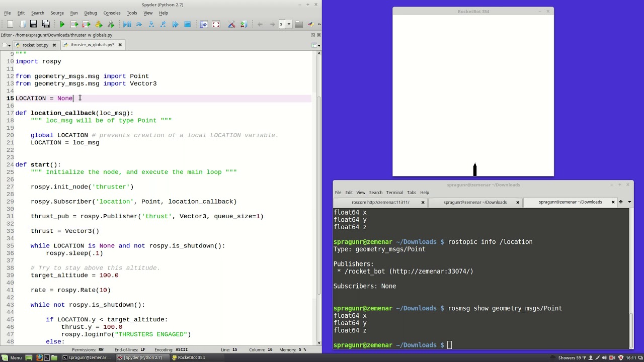
Task: Open Spyder Run menu
Action: click(74, 13)
